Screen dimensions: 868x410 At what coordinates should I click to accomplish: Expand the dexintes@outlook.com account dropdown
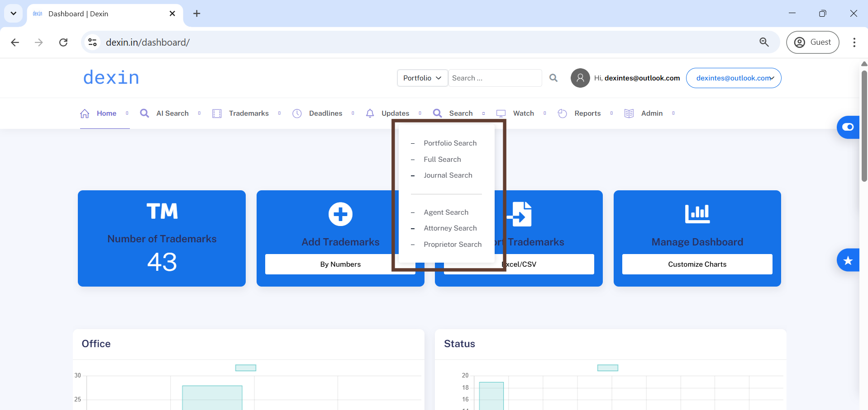tap(733, 78)
